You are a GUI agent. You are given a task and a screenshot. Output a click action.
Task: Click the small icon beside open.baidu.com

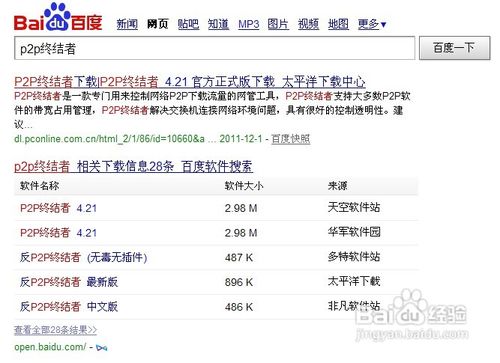click(101, 348)
